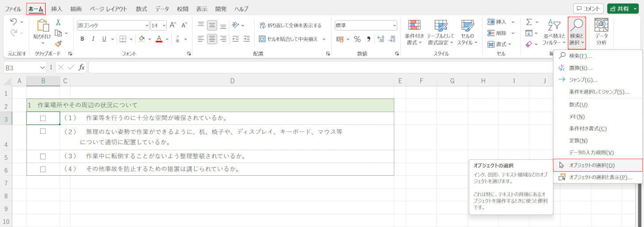Toggle the checkbox for item (4)
The width and height of the screenshot is (644, 227).
coord(43,169)
